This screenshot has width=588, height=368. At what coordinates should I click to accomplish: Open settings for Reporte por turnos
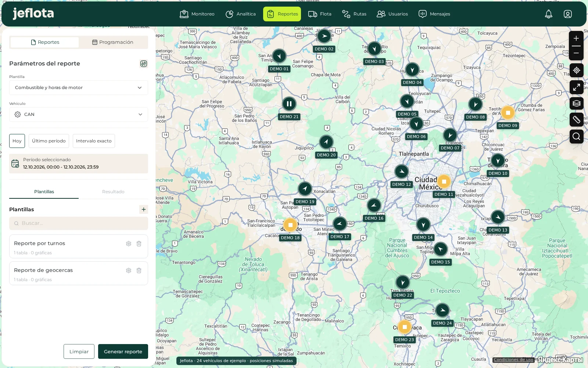point(129,244)
